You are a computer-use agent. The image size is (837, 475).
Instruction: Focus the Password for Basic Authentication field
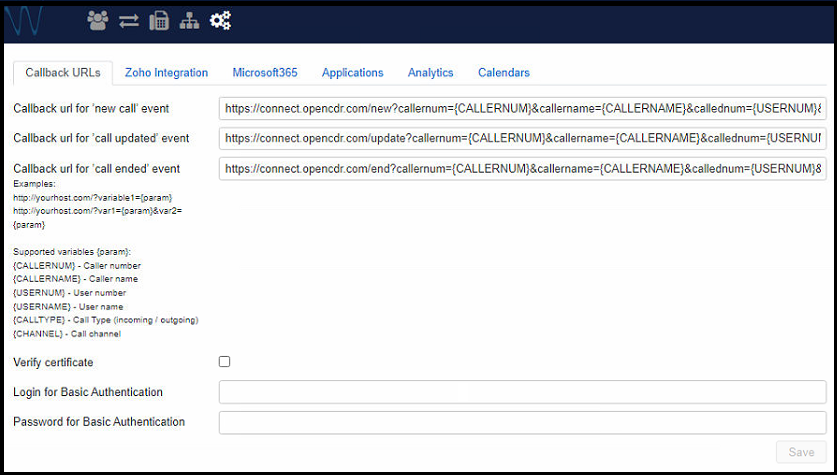click(522, 422)
